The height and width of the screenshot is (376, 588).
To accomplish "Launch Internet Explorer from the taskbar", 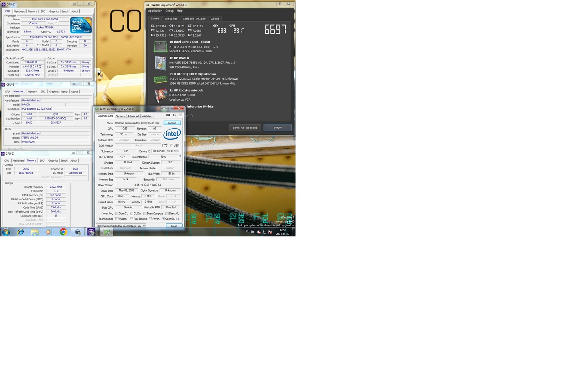I will pyautogui.click(x=21, y=232).
